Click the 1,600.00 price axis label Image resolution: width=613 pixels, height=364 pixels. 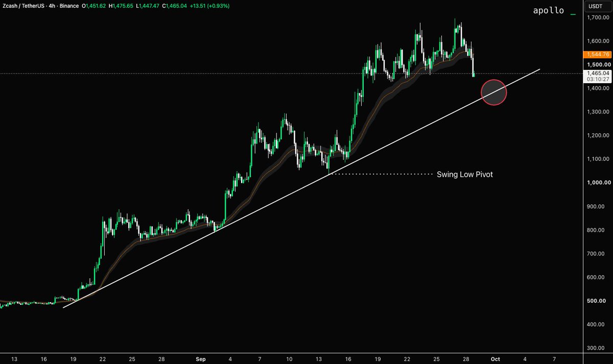point(598,41)
